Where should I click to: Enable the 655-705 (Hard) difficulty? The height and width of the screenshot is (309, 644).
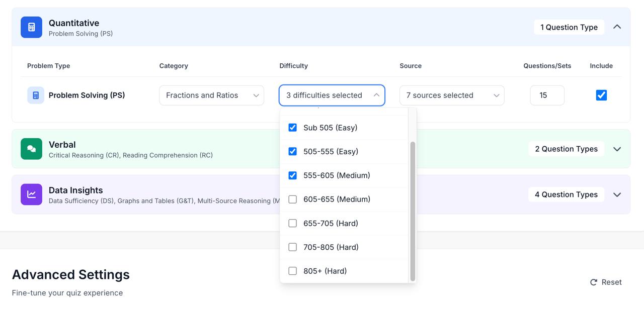tap(292, 223)
